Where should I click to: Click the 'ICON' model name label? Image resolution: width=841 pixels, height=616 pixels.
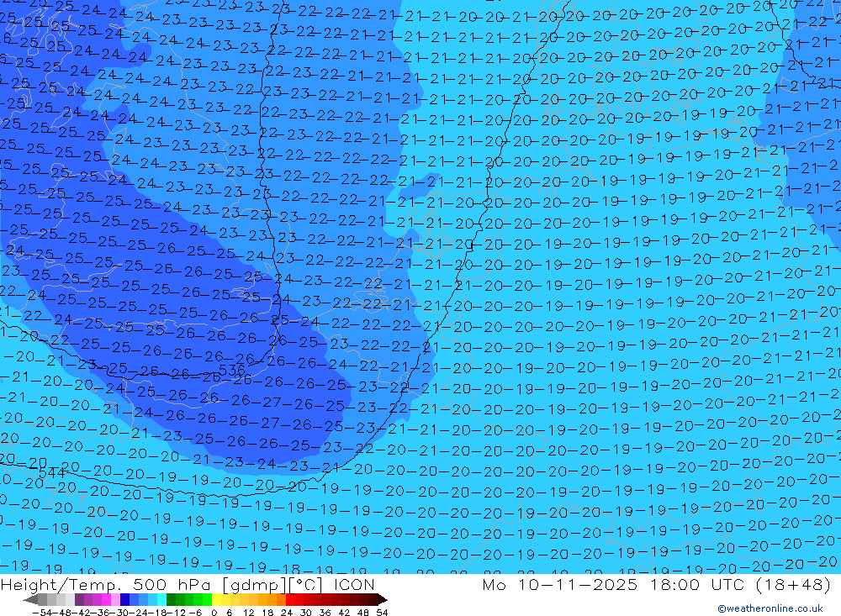coord(354,585)
